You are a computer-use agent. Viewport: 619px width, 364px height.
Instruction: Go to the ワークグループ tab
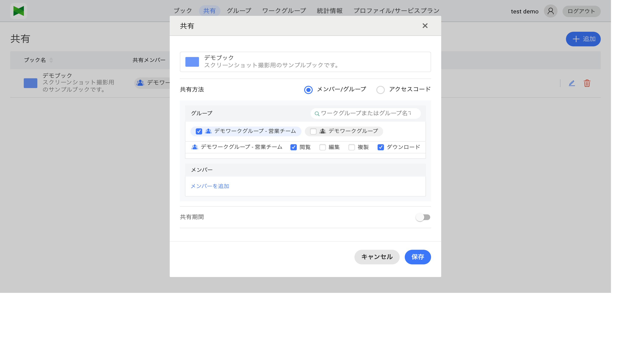(x=284, y=11)
